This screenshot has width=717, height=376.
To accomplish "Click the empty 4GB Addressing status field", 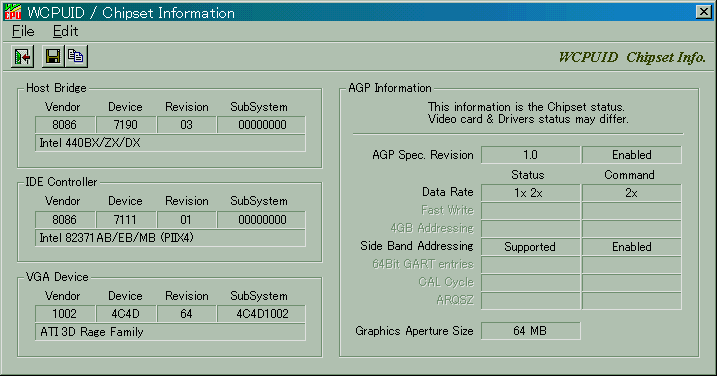I will point(530,229).
